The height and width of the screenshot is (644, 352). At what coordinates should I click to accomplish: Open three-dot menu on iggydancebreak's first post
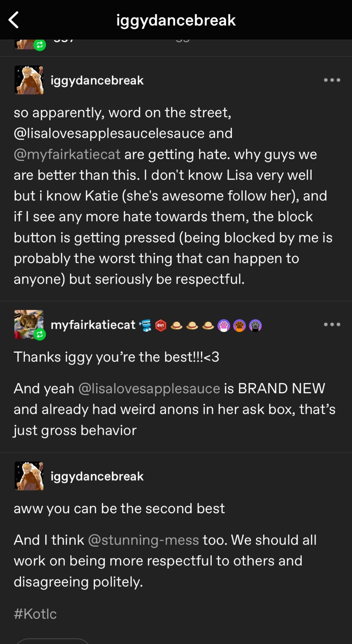[332, 80]
